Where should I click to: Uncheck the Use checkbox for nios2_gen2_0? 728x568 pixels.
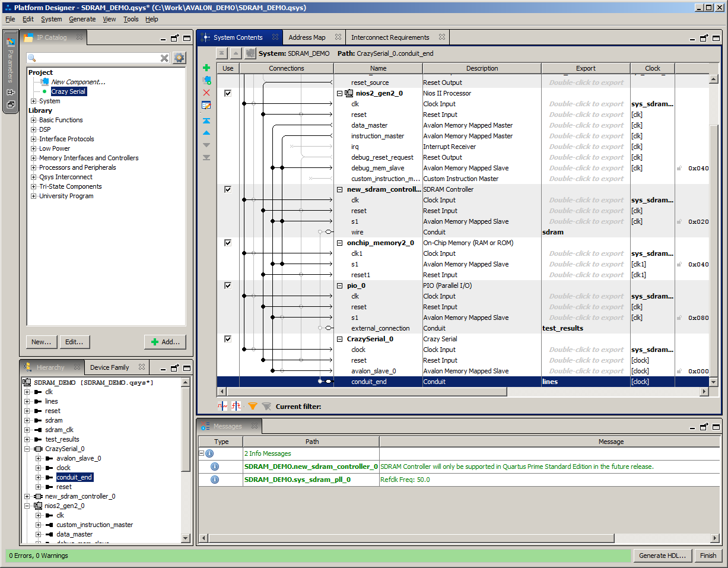[x=228, y=93]
